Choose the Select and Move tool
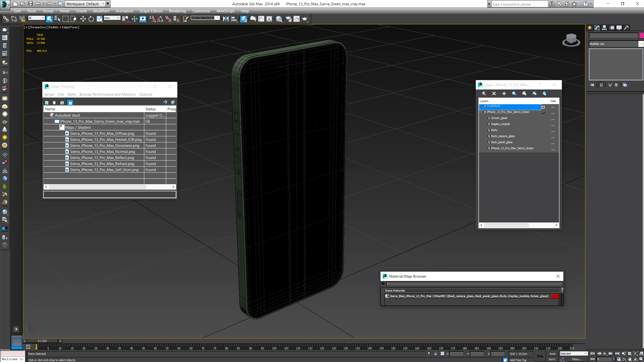Viewport: 644px width, 362px height. [x=83, y=19]
